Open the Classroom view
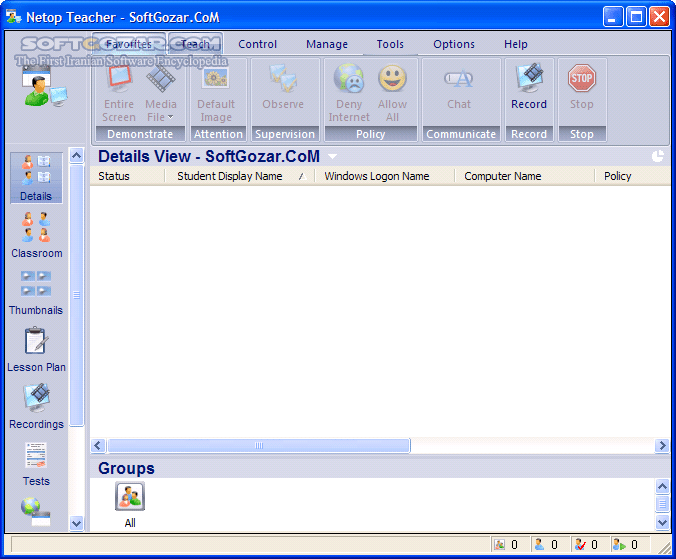 36,235
